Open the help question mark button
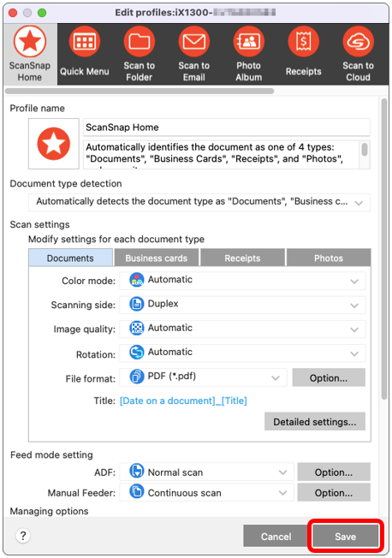The height and width of the screenshot is (558, 392). click(x=23, y=536)
